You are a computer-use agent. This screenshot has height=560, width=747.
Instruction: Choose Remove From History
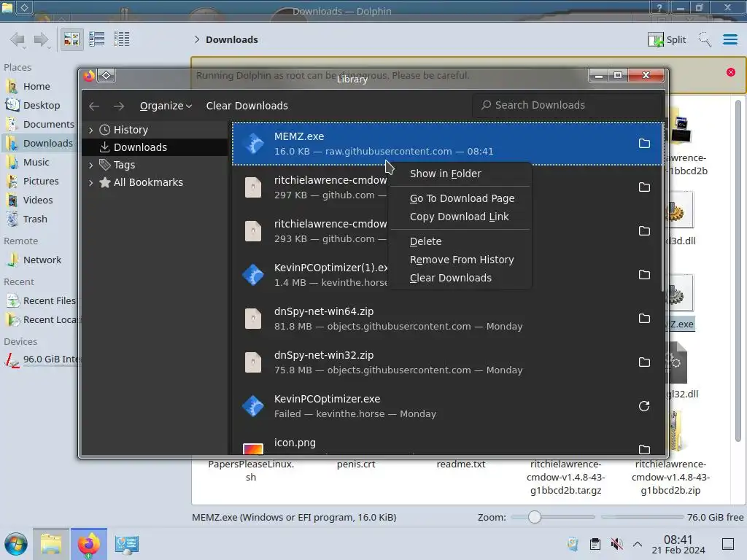pos(460,260)
